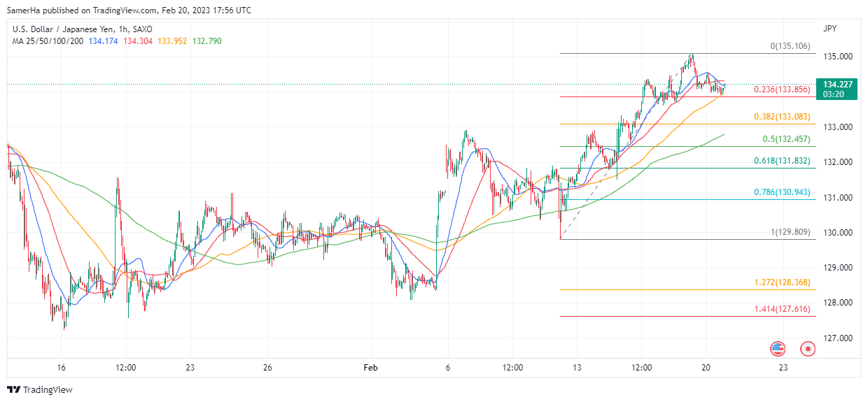Click the US flag economic event icon
The image size is (868, 402).
click(777, 348)
